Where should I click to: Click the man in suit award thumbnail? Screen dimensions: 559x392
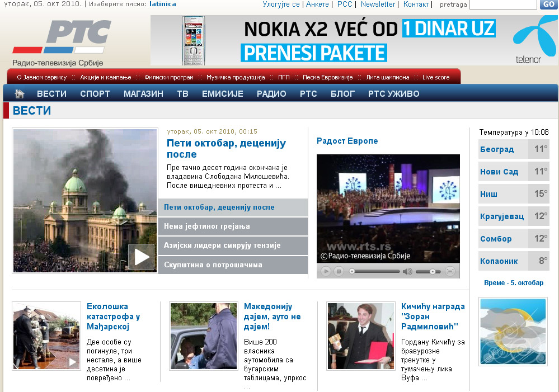pyautogui.click(x=361, y=336)
